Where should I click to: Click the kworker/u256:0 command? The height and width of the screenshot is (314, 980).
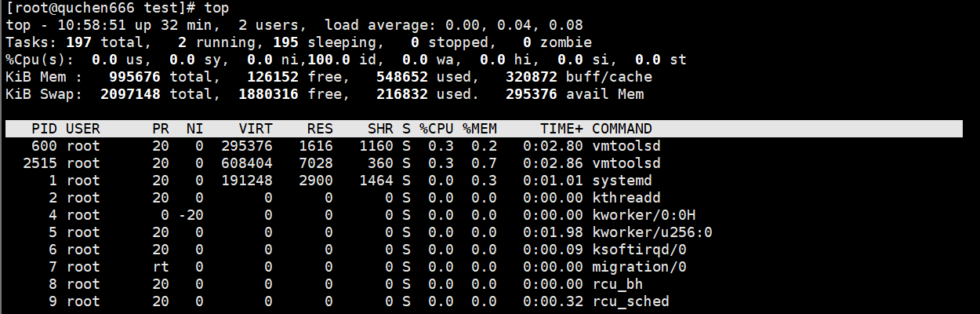pyautogui.click(x=652, y=232)
